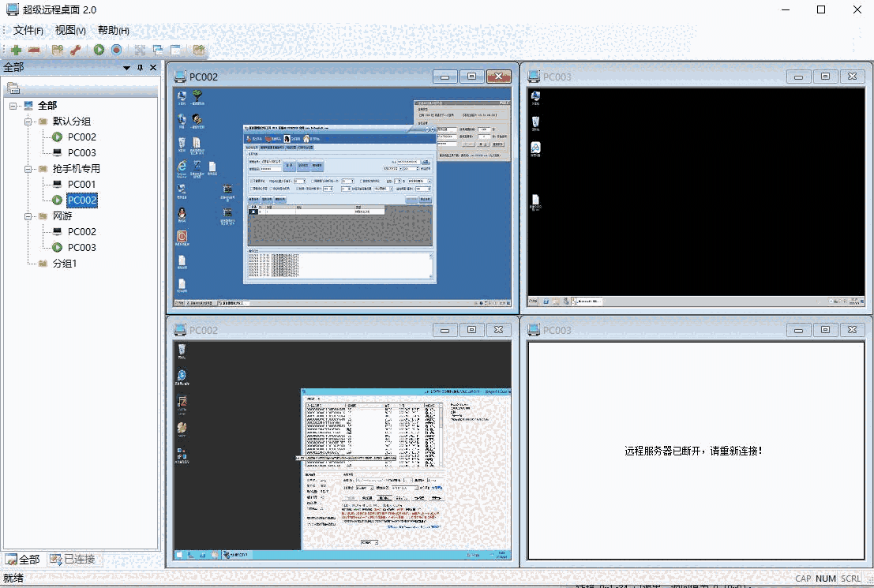
Task: Switch to the 全部 bottom tab
Action: (23, 559)
